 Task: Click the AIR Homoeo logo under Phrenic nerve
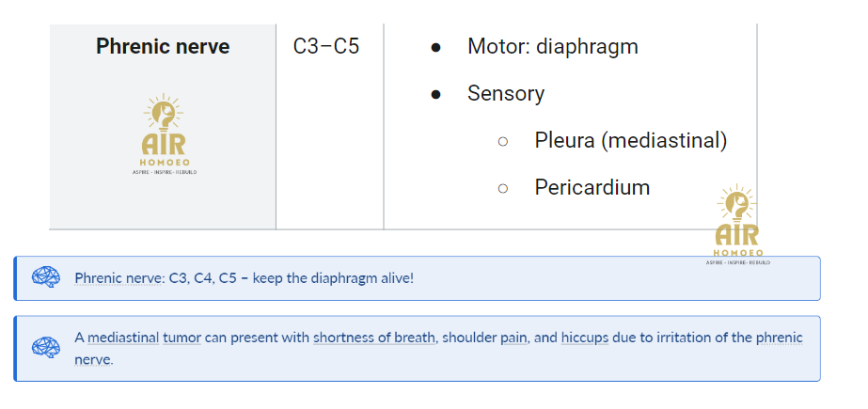164,134
